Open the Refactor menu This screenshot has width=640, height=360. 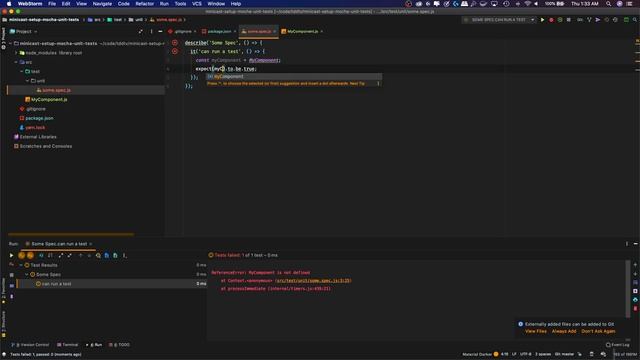144,4
